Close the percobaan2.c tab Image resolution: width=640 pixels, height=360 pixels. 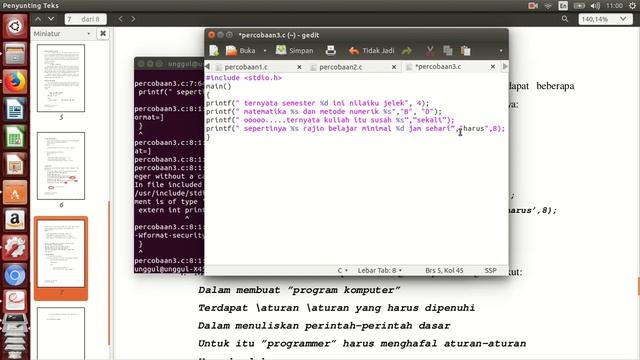(x=394, y=67)
